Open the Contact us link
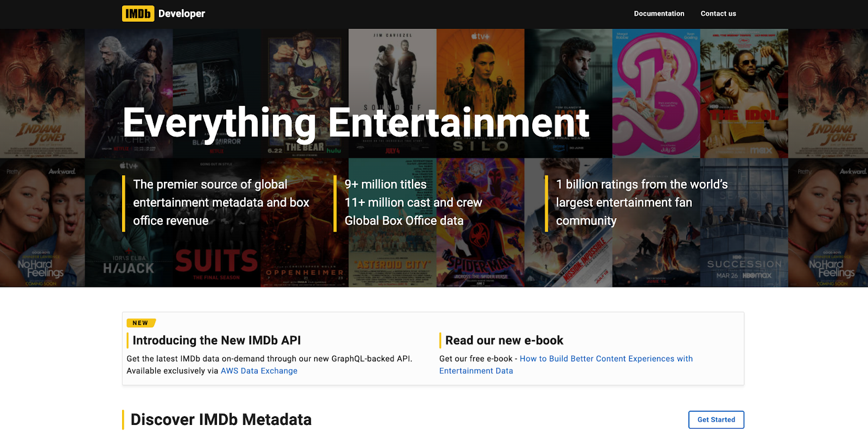 [x=718, y=14]
